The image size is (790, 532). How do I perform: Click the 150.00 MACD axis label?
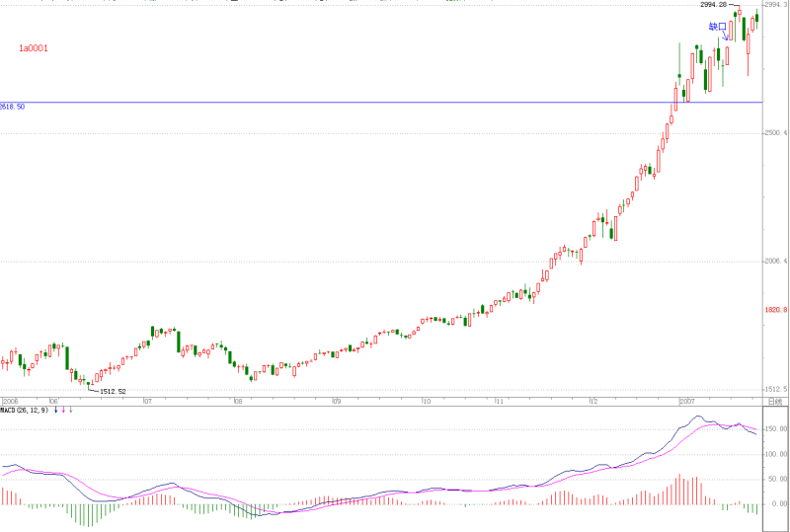tap(776, 429)
